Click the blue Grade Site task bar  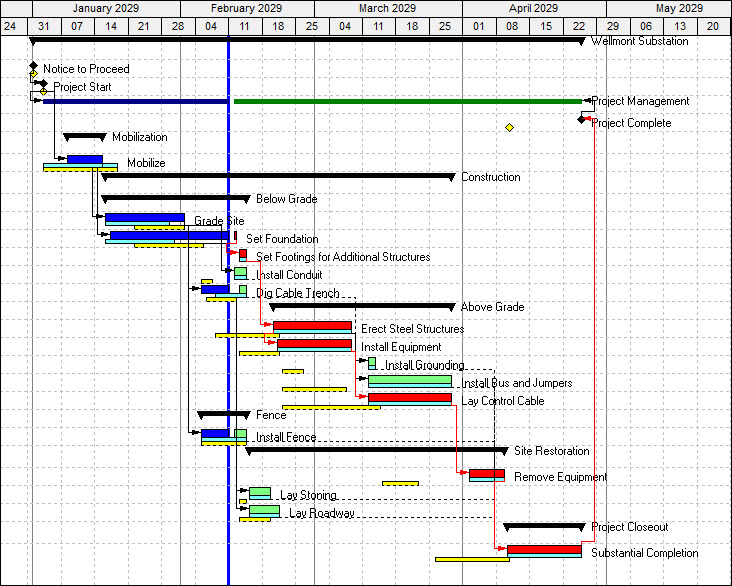tap(144, 217)
